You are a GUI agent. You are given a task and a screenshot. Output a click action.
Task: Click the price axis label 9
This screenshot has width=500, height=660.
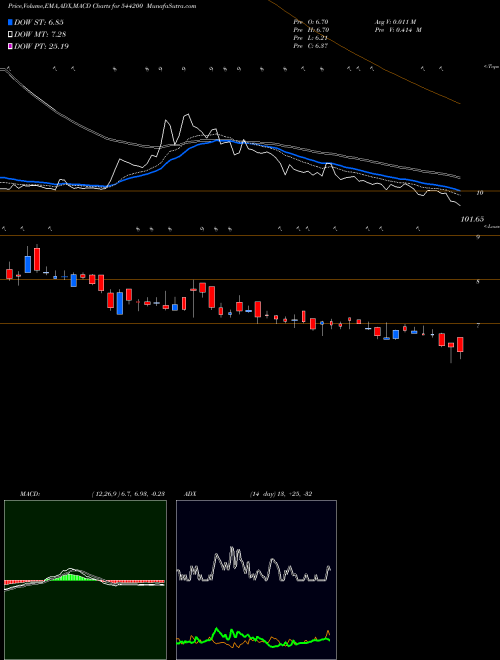point(478,237)
